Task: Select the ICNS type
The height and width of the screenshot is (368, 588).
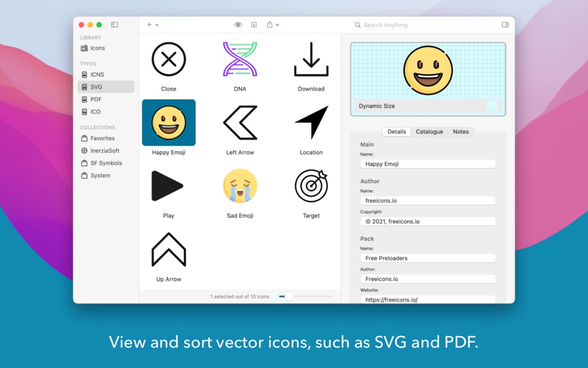Action: pyautogui.click(x=106, y=74)
